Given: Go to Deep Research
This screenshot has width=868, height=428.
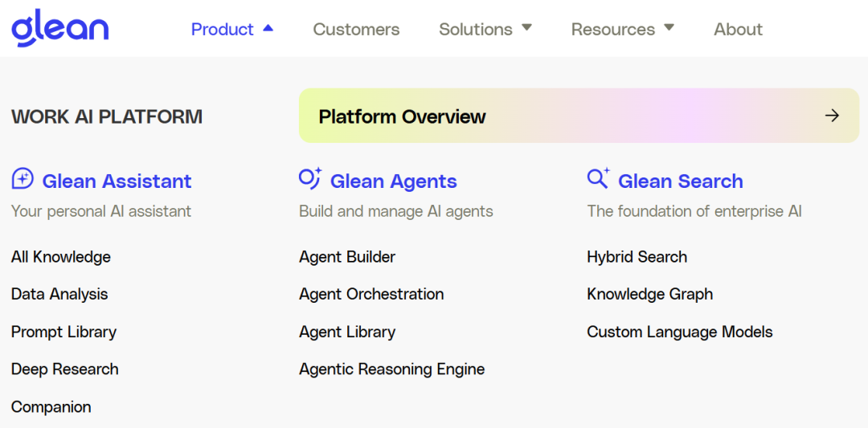Looking at the screenshot, I should click(65, 369).
